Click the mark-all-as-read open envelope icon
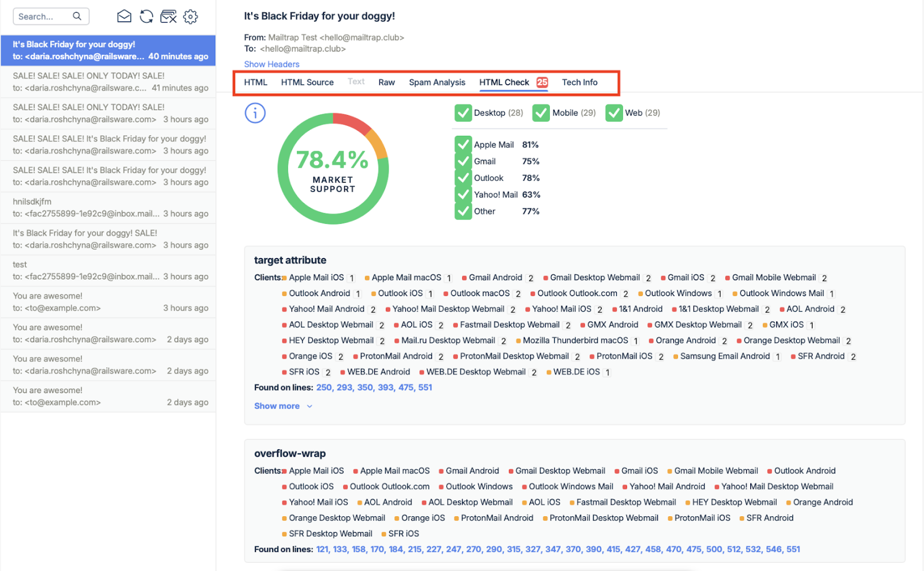 click(x=124, y=17)
